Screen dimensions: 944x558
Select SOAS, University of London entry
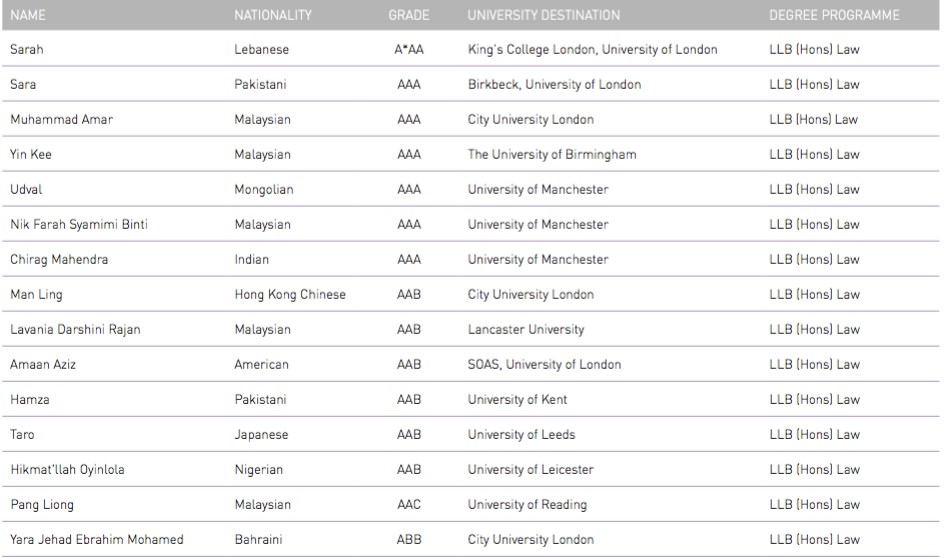pyautogui.click(x=544, y=364)
